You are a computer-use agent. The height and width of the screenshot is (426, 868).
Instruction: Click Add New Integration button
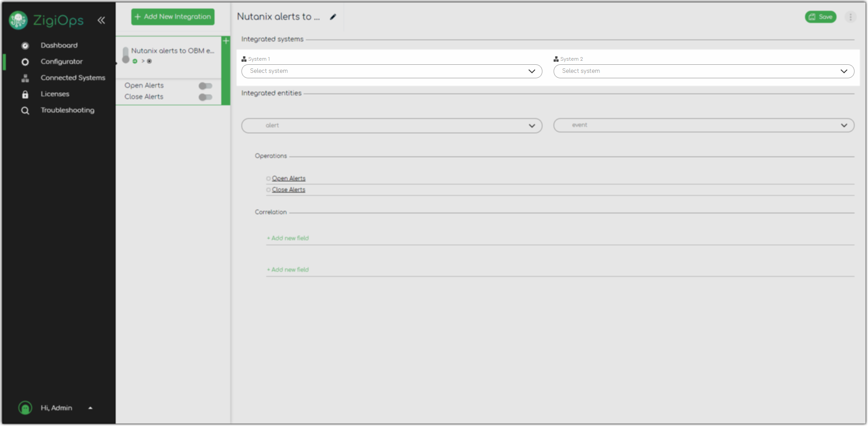(x=173, y=17)
